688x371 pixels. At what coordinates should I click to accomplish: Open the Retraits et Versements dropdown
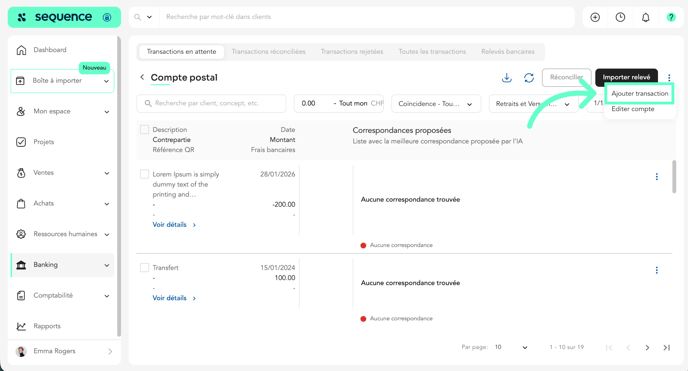(534, 103)
